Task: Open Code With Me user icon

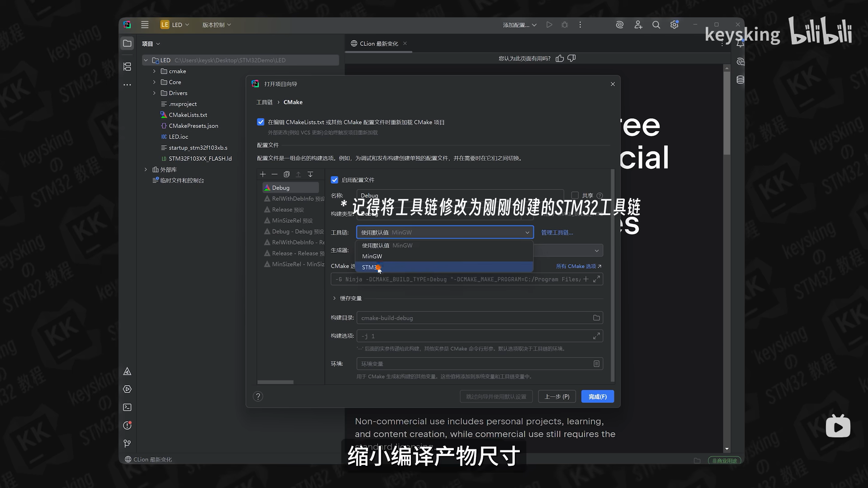Action: click(x=638, y=25)
